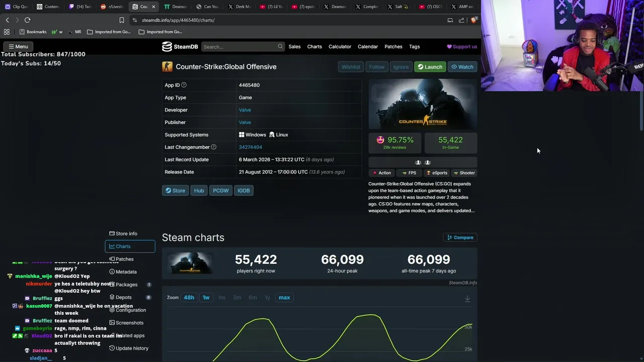Toggle Ignore for this app
This screenshot has height=362, width=644.
[x=401, y=67]
